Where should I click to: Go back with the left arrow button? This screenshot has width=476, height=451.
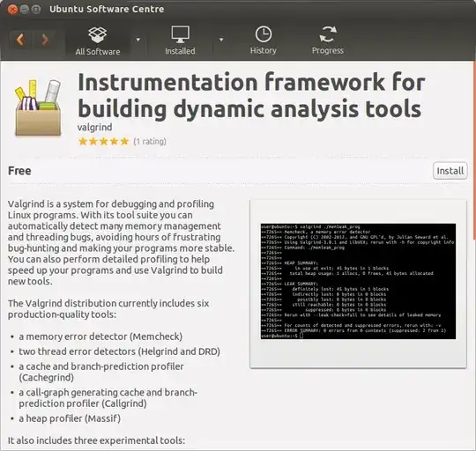[x=20, y=40]
